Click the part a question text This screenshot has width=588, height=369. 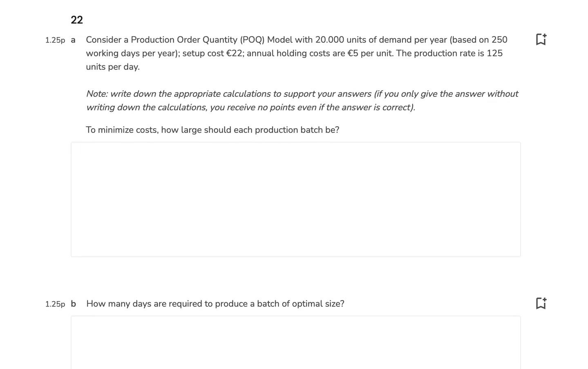(294, 53)
